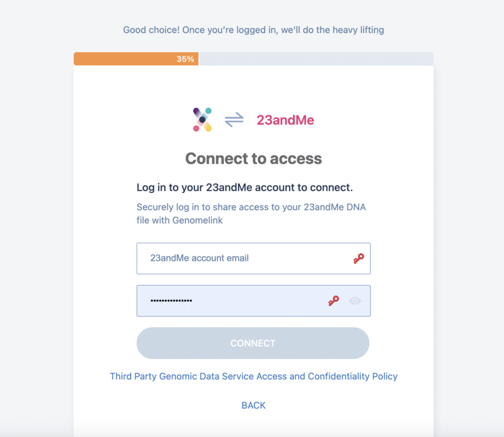Open password manager key in email field
This screenshot has height=437, width=504.
359,258
